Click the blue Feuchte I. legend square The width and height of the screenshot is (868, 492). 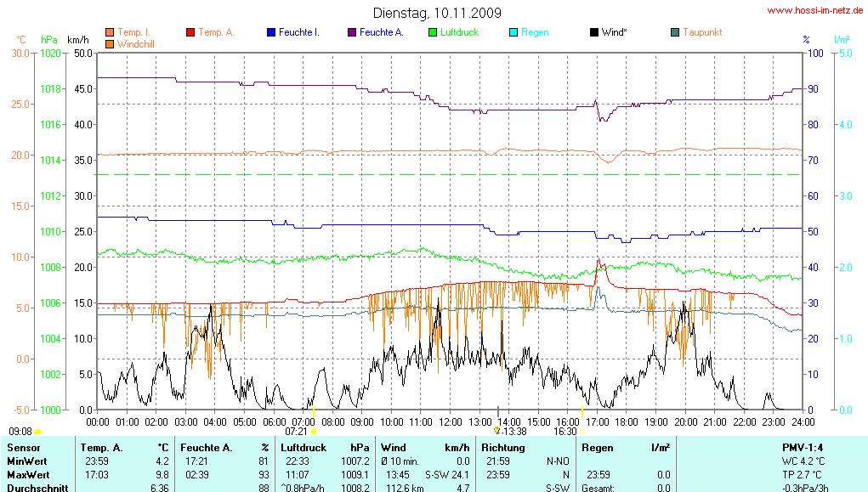pyautogui.click(x=271, y=32)
